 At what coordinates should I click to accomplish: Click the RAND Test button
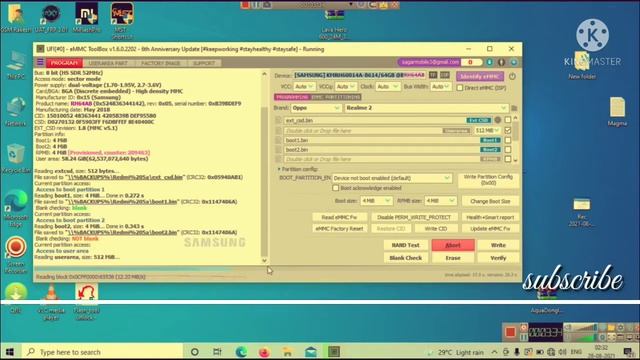406,245
